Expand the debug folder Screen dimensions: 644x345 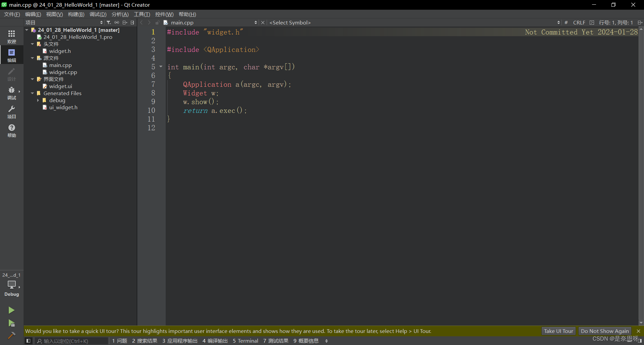point(38,100)
